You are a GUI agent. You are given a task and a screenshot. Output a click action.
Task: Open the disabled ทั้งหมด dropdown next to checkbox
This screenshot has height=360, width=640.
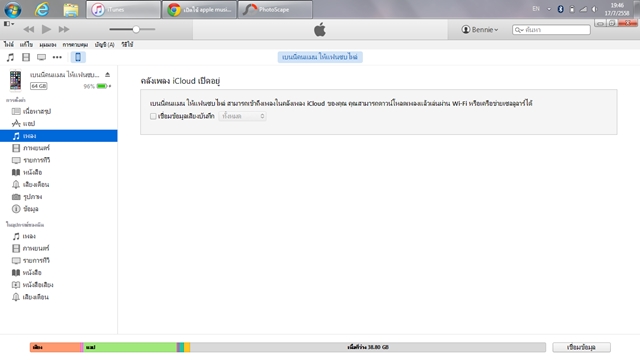pyautogui.click(x=242, y=116)
